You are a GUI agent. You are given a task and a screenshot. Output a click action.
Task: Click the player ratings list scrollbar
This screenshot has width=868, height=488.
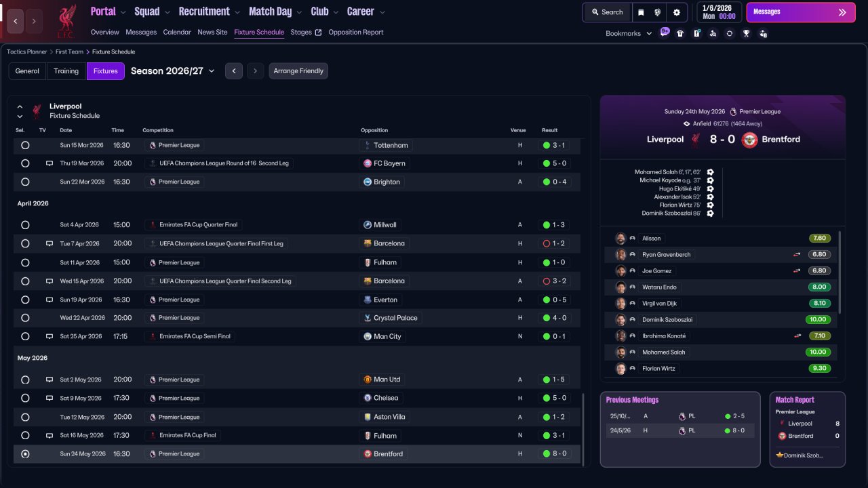pyautogui.click(x=840, y=272)
